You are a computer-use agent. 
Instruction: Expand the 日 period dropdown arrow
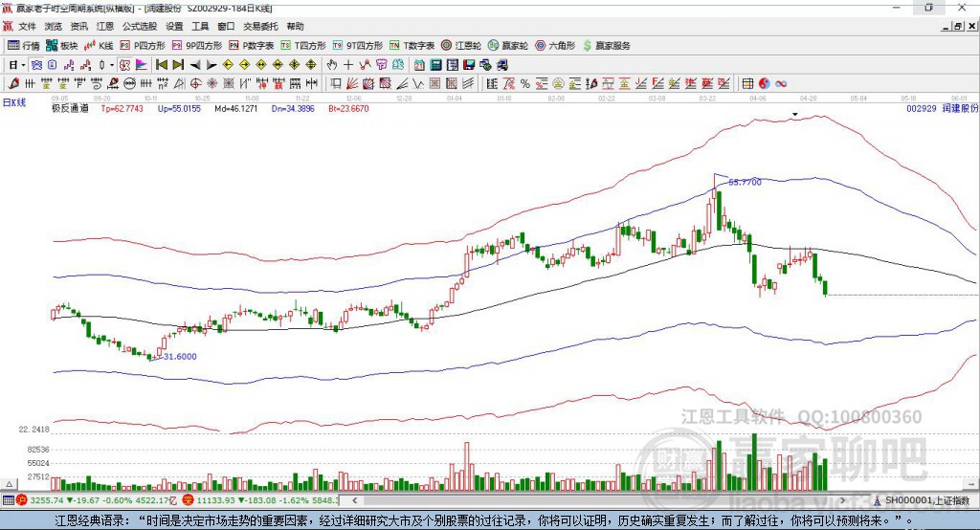point(24,65)
